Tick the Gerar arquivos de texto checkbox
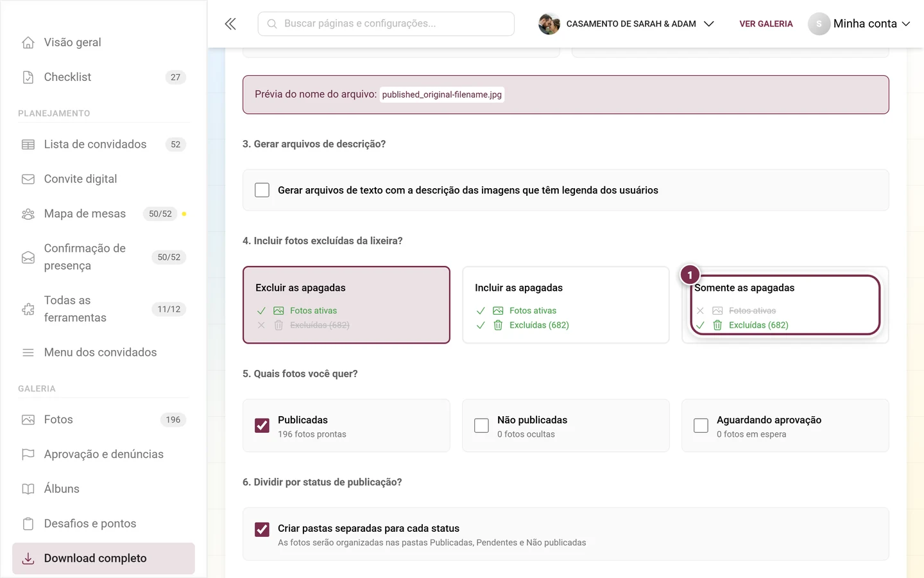924x578 pixels. point(262,190)
